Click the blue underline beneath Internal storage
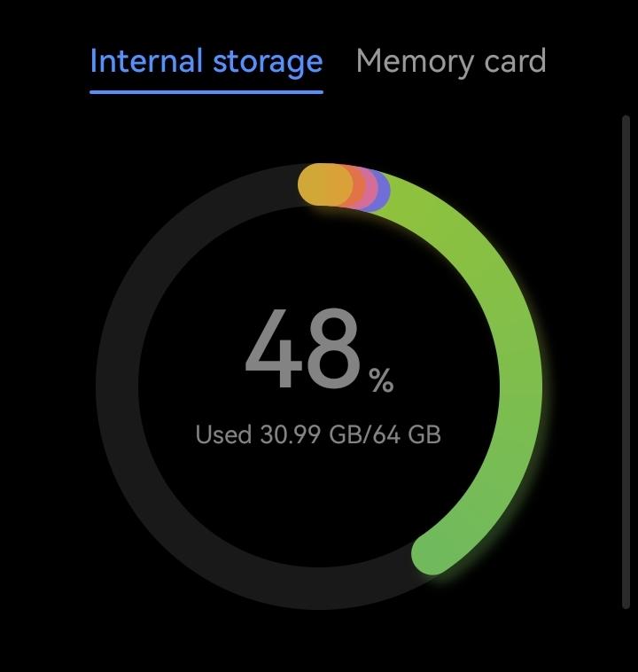Image resolution: width=638 pixels, height=672 pixels. pos(206,90)
